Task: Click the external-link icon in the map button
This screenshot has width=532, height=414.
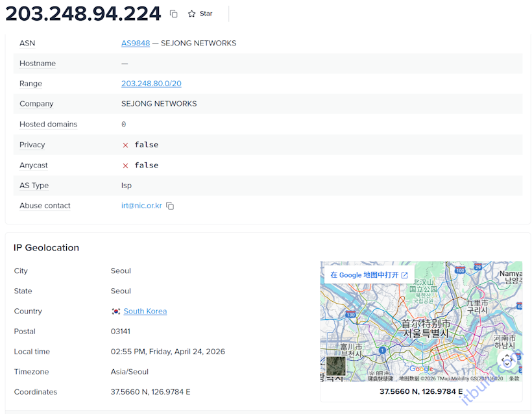Action: [405, 274]
